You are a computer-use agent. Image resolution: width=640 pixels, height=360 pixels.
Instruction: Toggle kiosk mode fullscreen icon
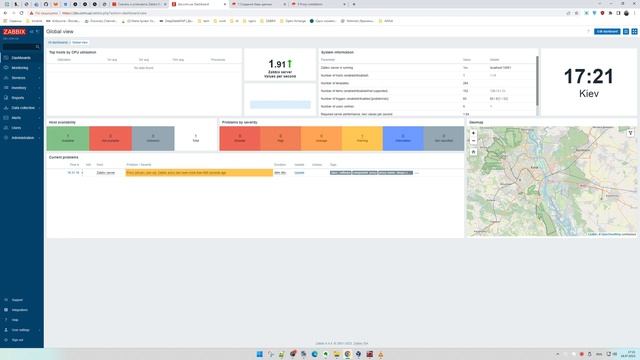634,31
